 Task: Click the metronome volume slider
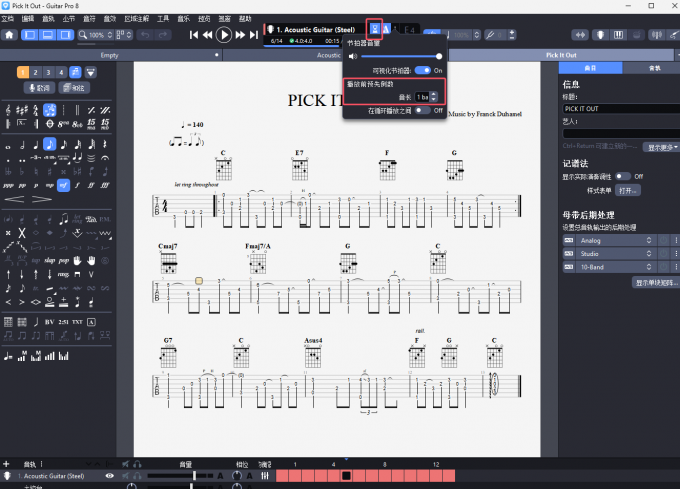point(400,56)
